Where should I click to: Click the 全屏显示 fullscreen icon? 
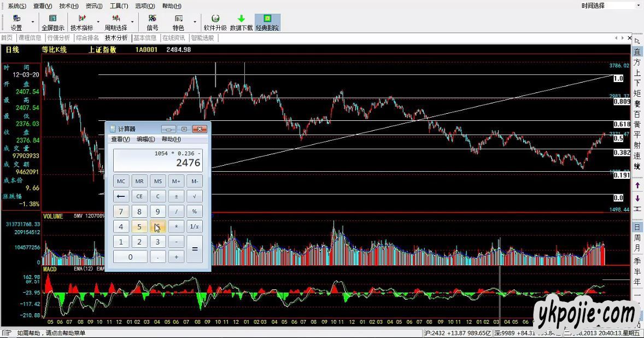coord(52,22)
